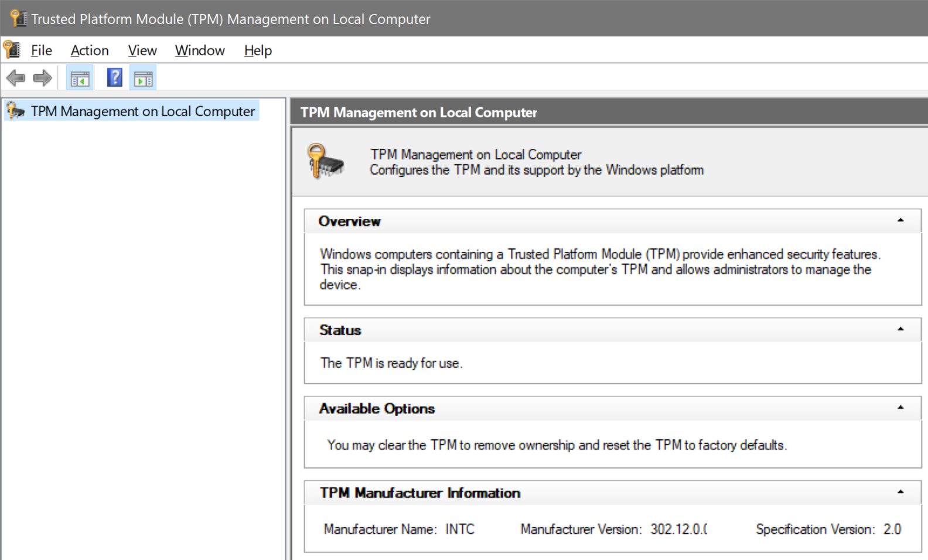
Task: Collapse the Overview section
Action: click(900, 221)
